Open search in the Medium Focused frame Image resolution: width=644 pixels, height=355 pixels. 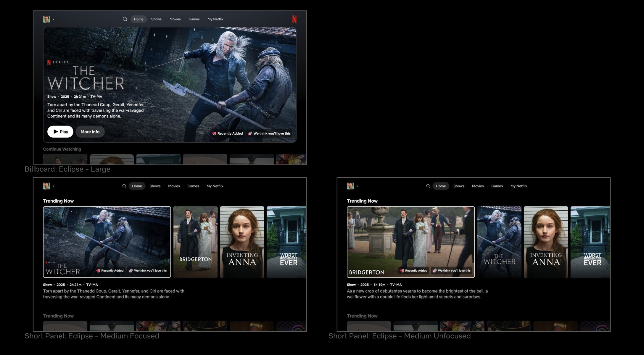[x=124, y=186]
